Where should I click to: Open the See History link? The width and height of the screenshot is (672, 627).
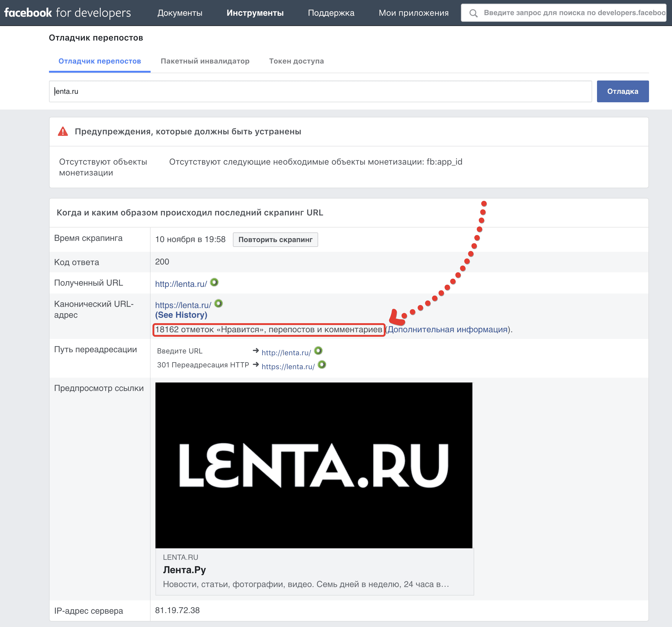click(181, 315)
